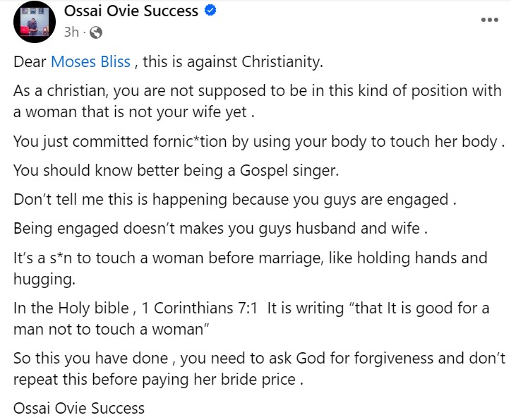
Task: Click the globe public audience icon
Action: click(96, 32)
